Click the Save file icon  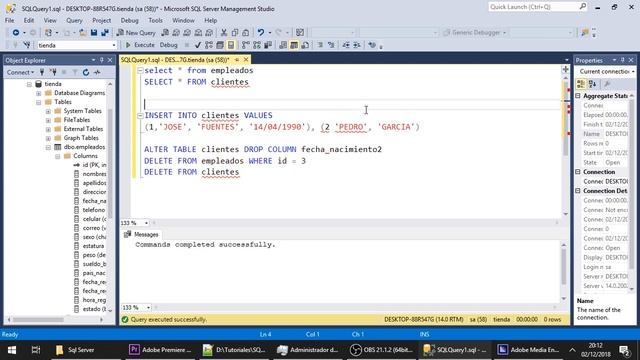pyautogui.click(x=94, y=33)
